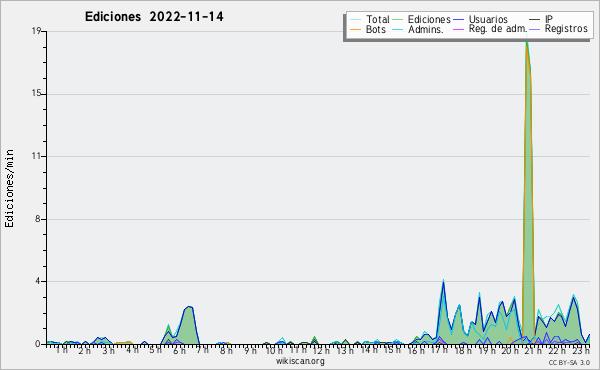Click the orange Bots legend line
Image resolution: width=600 pixels, height=370 pixels.
[x=355, y=29]
